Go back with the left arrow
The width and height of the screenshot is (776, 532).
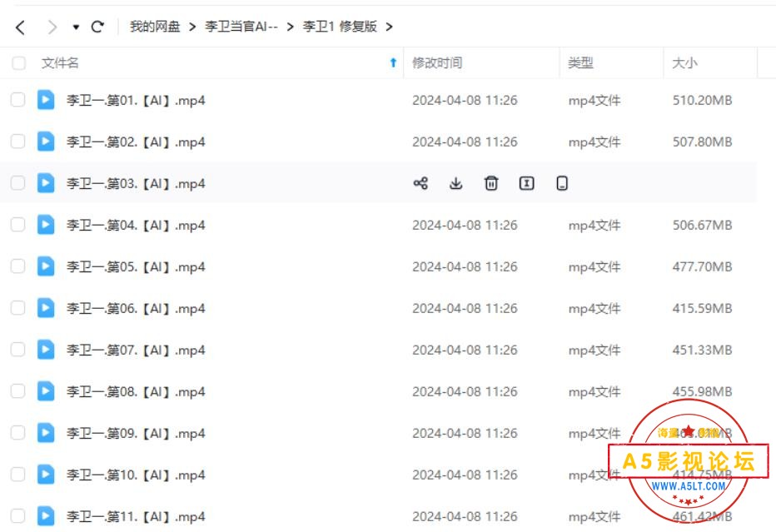(20, 27)
